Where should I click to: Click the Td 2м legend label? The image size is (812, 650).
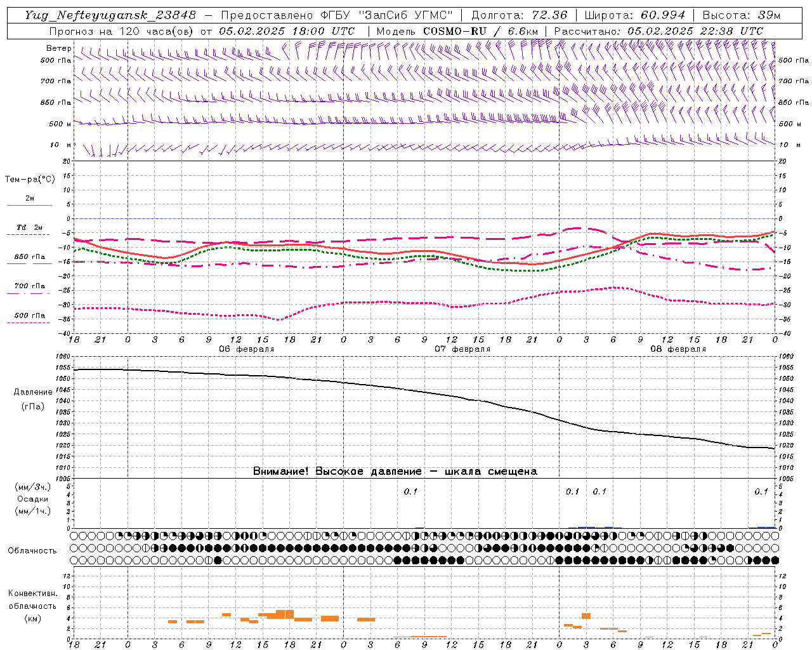pyautogui.click(x=30, y=227)
